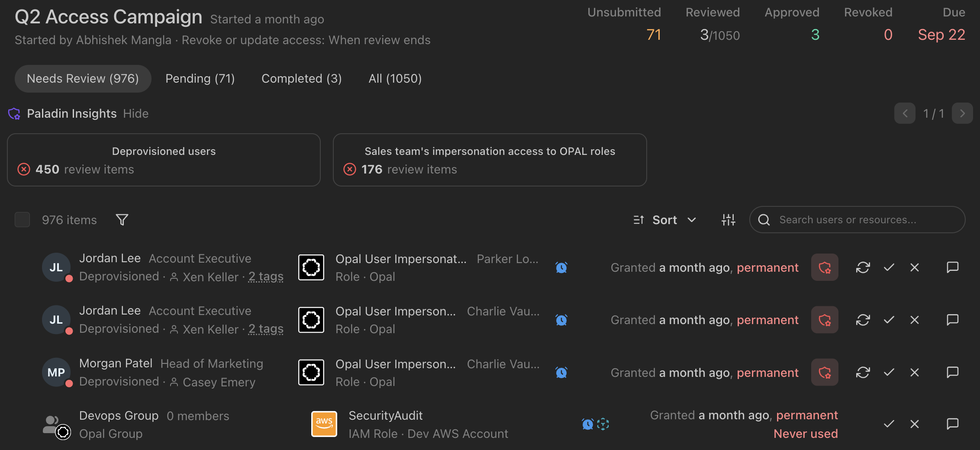The width and height of the screenshot is (980, 450).
Task: Click Opal role icon in Morgan Patel row
Action: [x=311, y=372]
